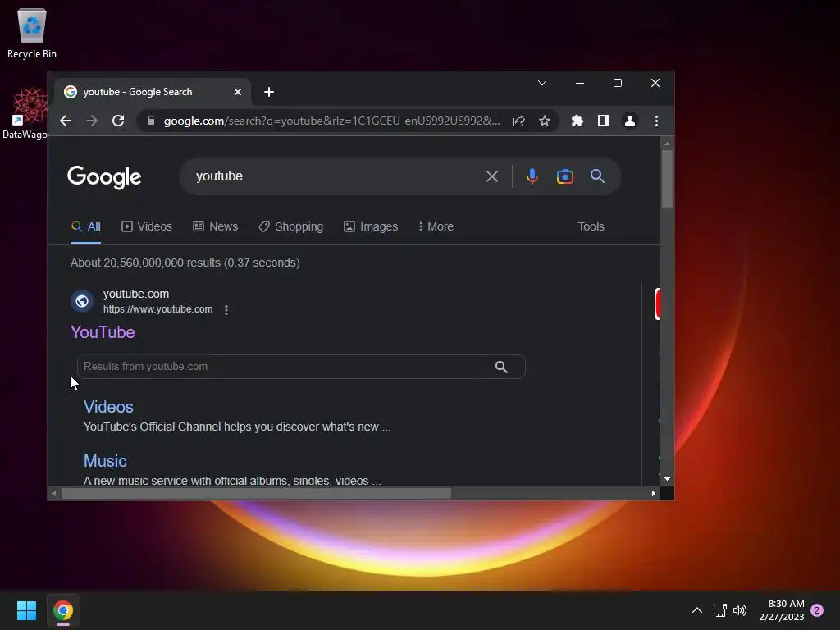Search within youtube.com using magnifier button
The width and height of the screenshot is (840, 630).
(x=501, y=367)
